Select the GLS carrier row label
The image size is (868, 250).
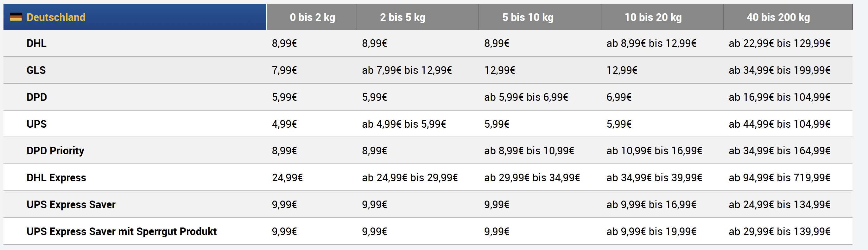pos(36,70)
